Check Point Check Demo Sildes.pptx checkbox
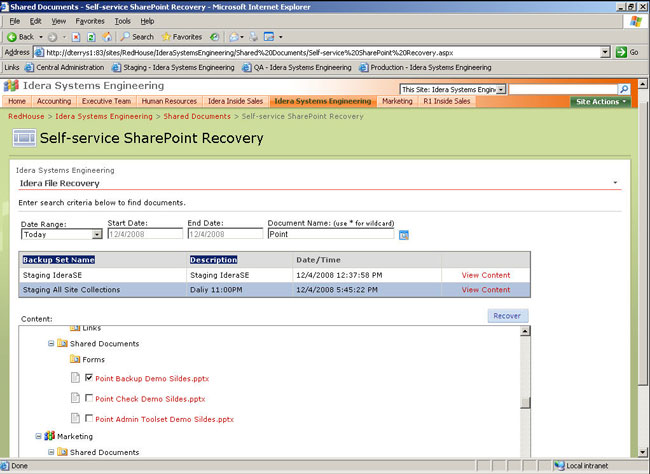 pos(89,398)
